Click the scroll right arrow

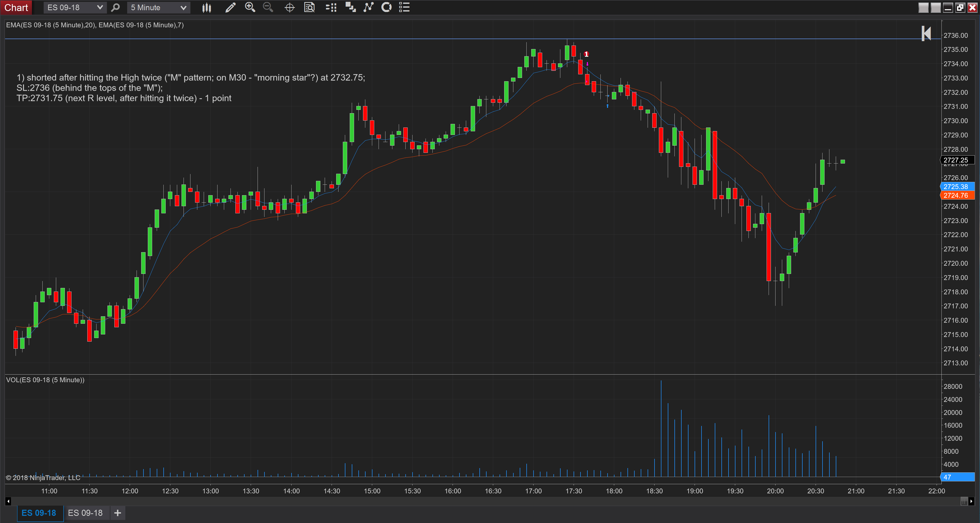click(971, 501)
